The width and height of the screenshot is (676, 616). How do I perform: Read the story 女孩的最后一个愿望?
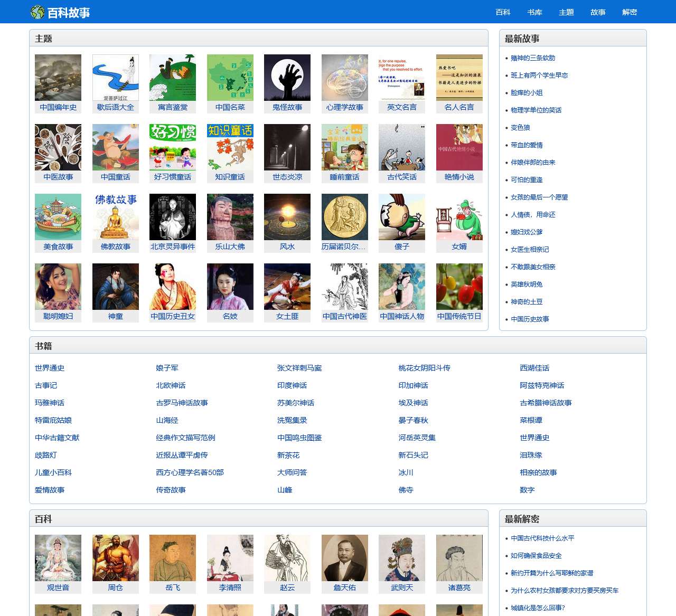[x=539, y=197]
